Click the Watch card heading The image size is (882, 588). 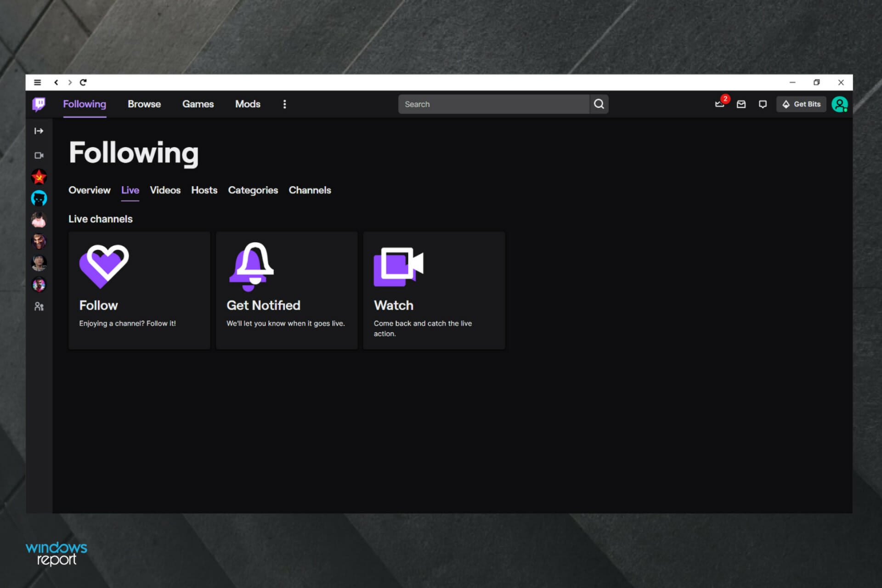tap(394, 305)
